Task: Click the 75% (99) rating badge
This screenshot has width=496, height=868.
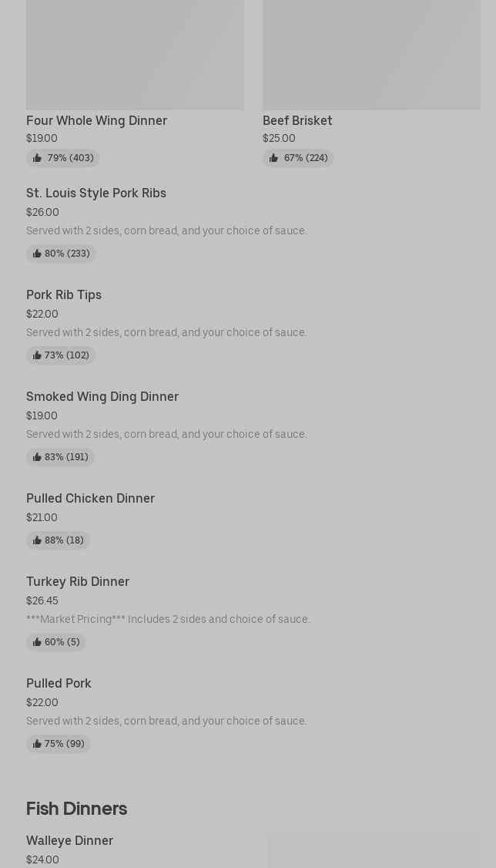Action: tap(59, 744)
